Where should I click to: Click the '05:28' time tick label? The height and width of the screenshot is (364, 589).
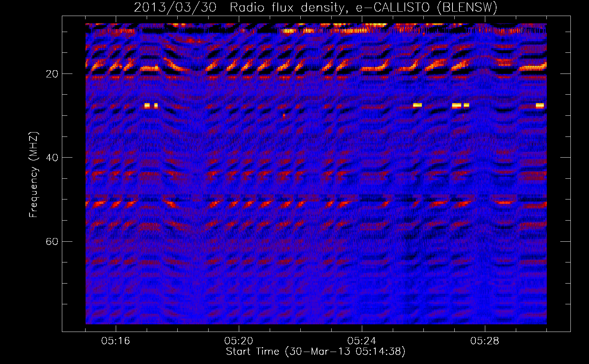click(485, 341)
